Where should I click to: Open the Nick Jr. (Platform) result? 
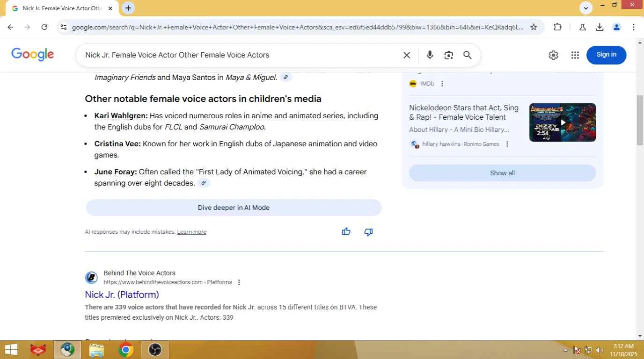pyautogui.click(x=122, y=294)
